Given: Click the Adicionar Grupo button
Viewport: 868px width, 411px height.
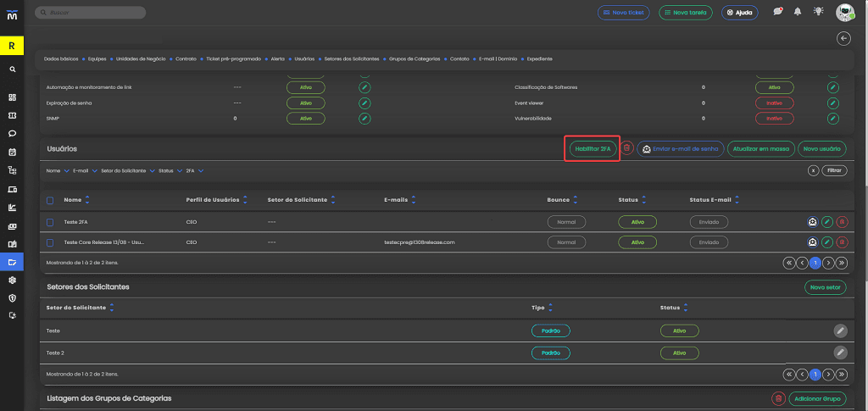Looking at the screenshot, I should 820,398.
